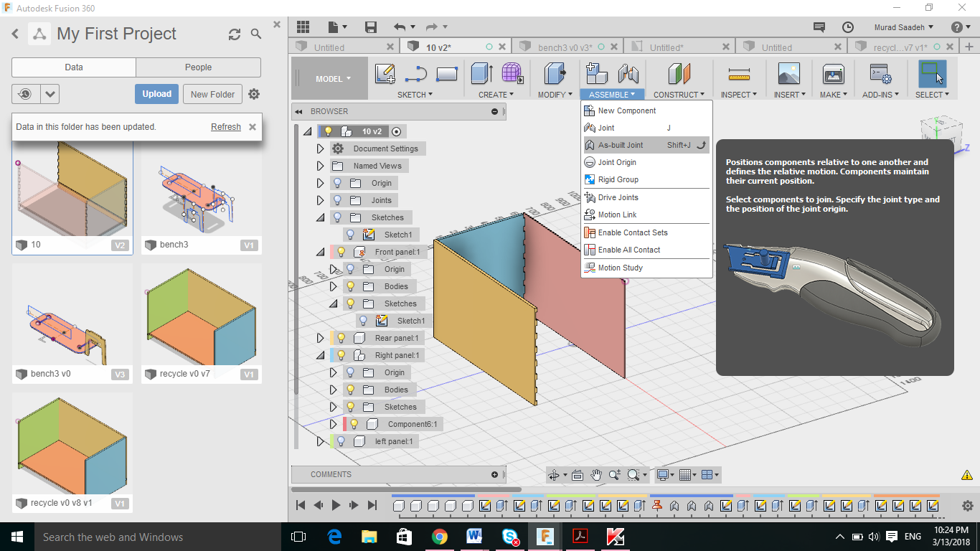Toggle visibility bulb of Front panel:1
This screenshot has width=980, height=551.
[x=341, y=252]
